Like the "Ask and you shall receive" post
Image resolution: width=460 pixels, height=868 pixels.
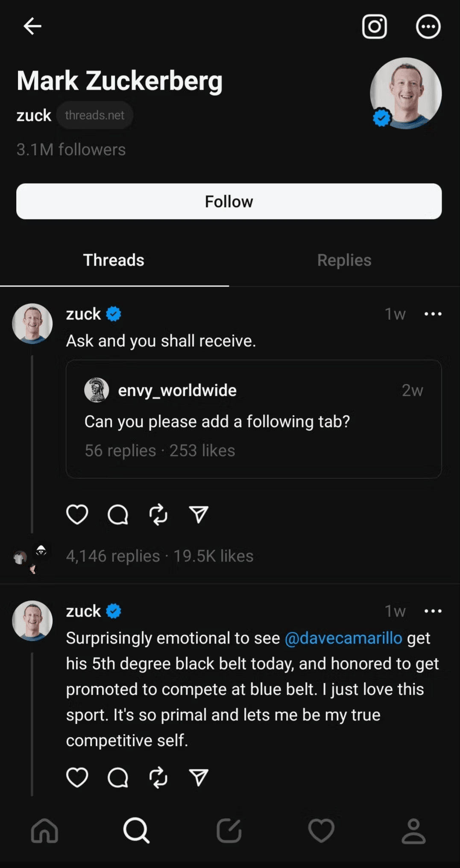pyautogui.click(x=77, y=514)
